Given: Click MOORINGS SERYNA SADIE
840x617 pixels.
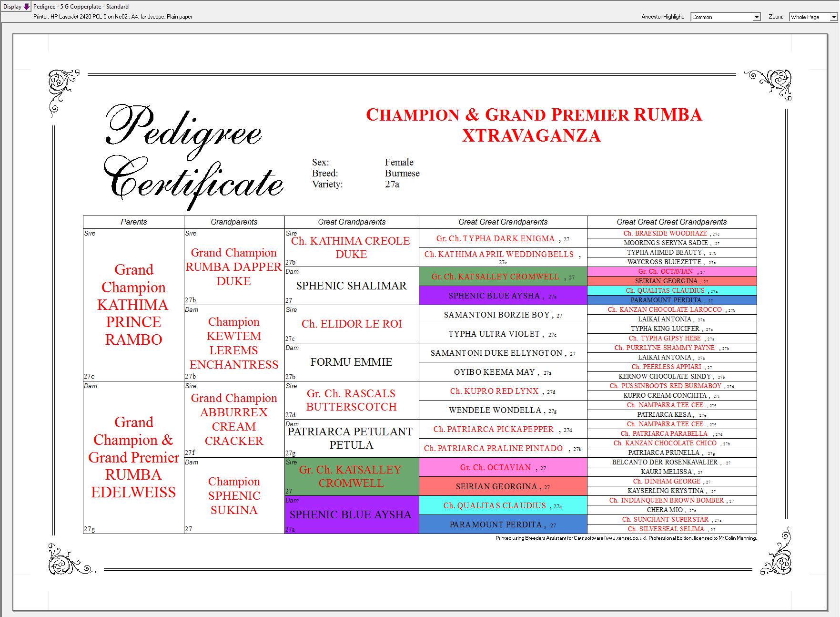Looking at the screenshot, I should click(x=672, y=243).
